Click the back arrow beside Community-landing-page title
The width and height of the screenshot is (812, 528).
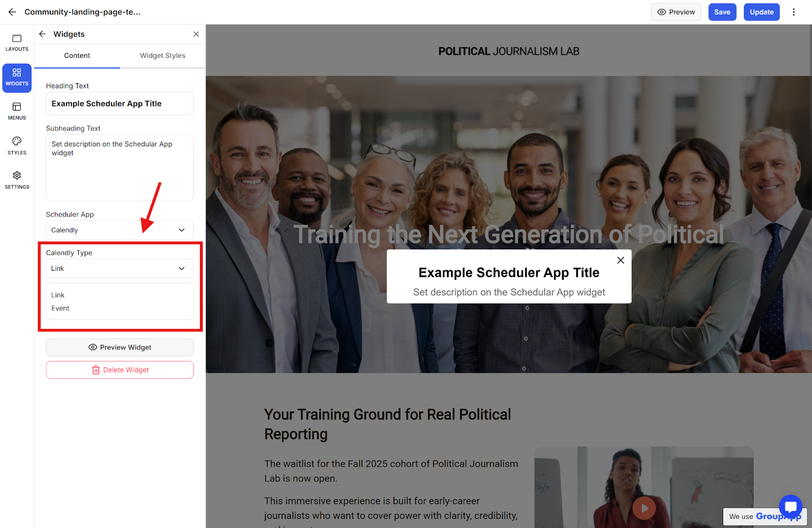pyautogui.click(x=12, y=12)
